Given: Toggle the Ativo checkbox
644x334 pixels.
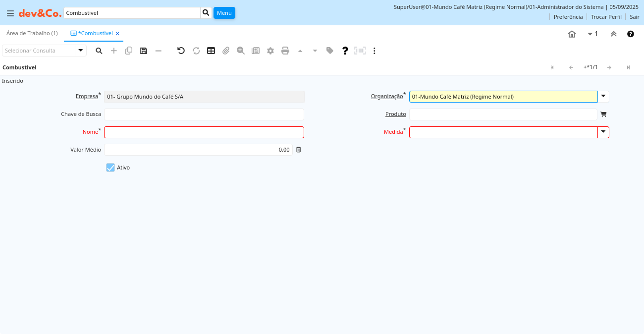Looking at the screenshot, I should pyautogui.click(x=110, y=167).
